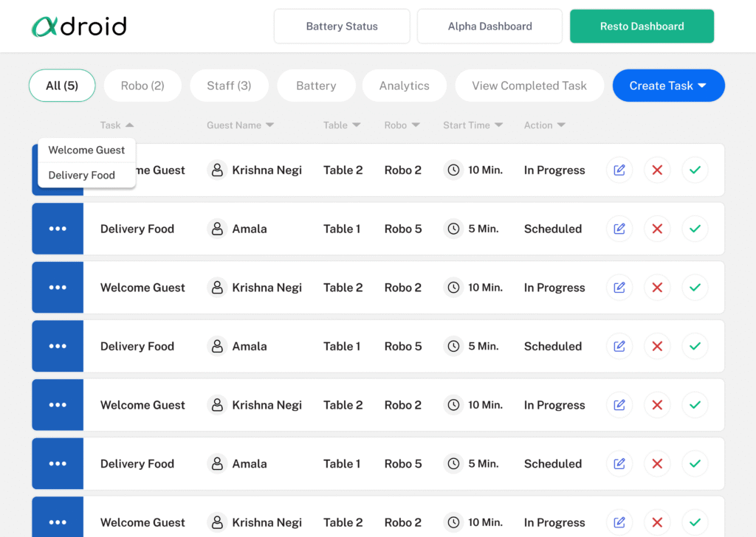This screenshot has height=537, width=756.
Task: Select the Staff (3) filter tab
Action: tap(229, 86)
